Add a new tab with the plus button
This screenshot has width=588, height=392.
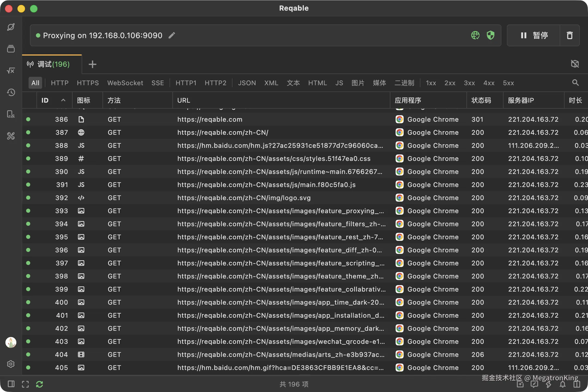[x=93, y=64]
